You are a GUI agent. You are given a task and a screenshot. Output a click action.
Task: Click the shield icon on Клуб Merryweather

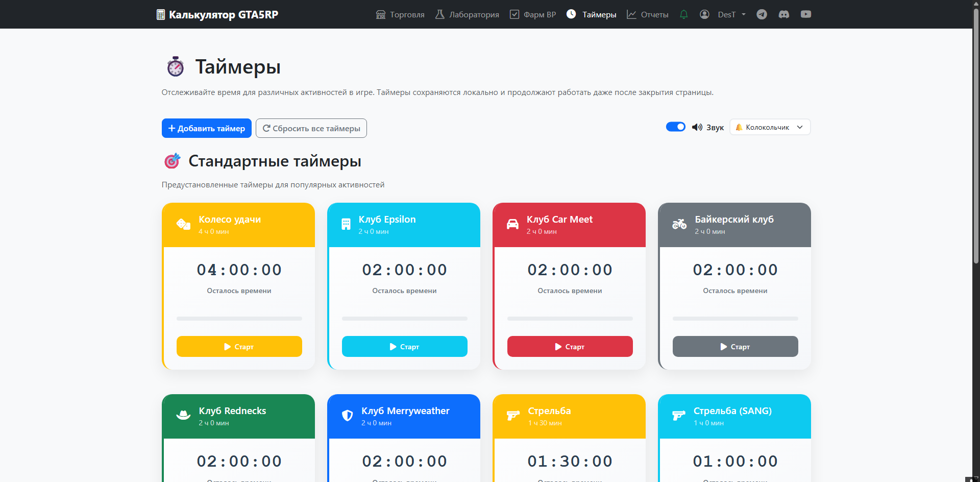(x=348, y=416)
